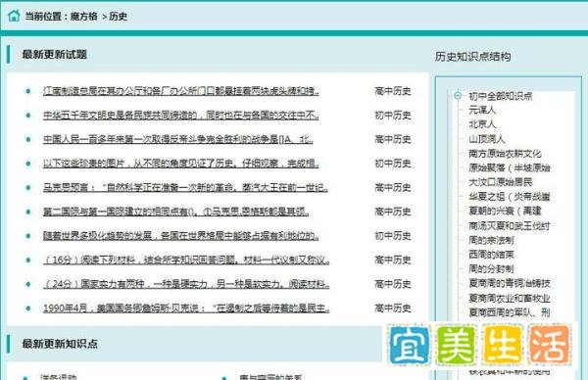Screen dimensions: 588x380
Task: Open the question about 江南制造总局
Action: (x=180, y=91)
